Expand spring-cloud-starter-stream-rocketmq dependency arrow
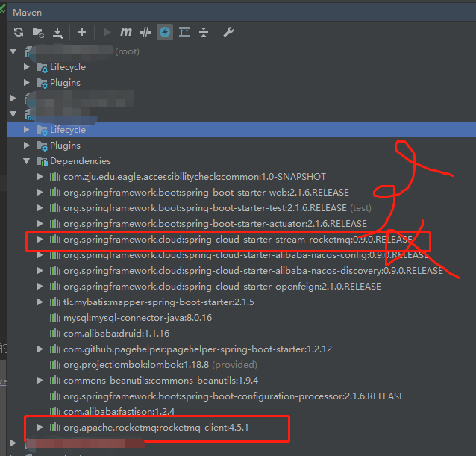476x456 pixels. click(x=40, y=240)
